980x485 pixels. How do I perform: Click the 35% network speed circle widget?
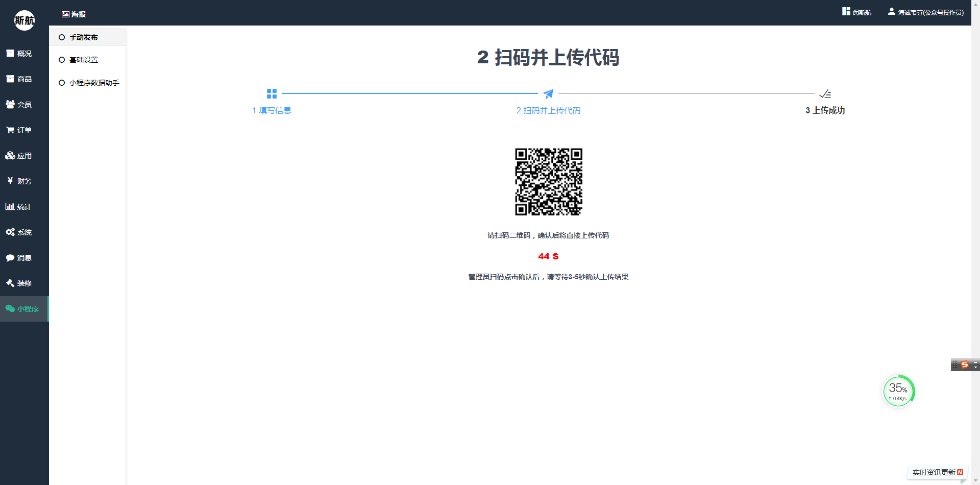898,392
